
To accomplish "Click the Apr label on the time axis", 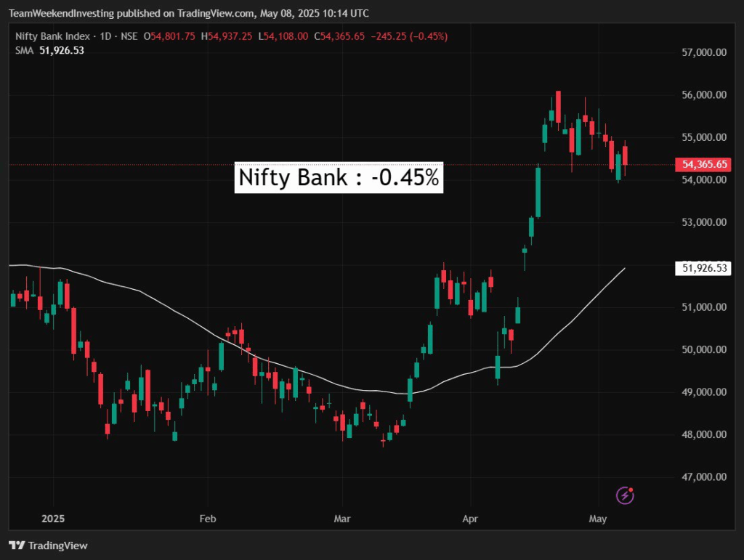I will (x=470, y=519).
